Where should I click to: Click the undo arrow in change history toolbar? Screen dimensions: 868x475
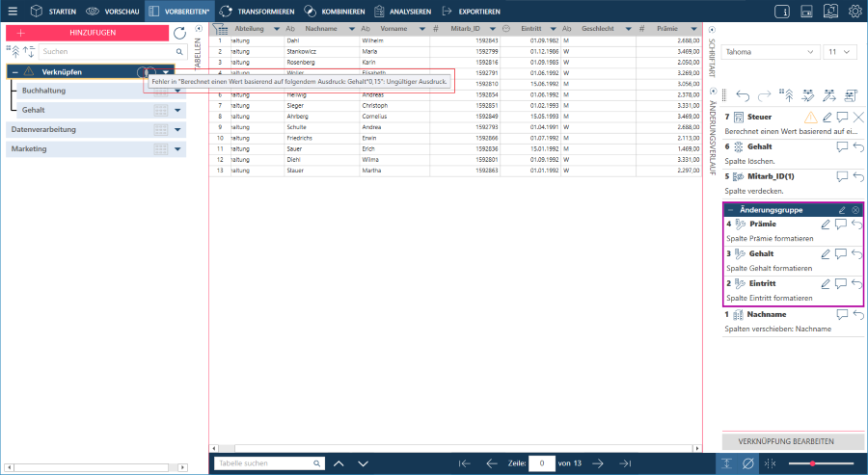tap(743, 95)
